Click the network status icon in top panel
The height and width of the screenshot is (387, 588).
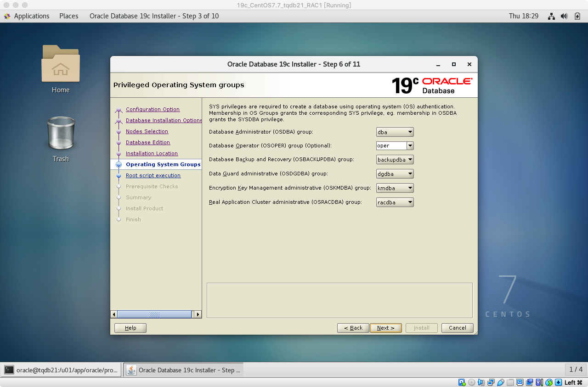coord(551,16)
